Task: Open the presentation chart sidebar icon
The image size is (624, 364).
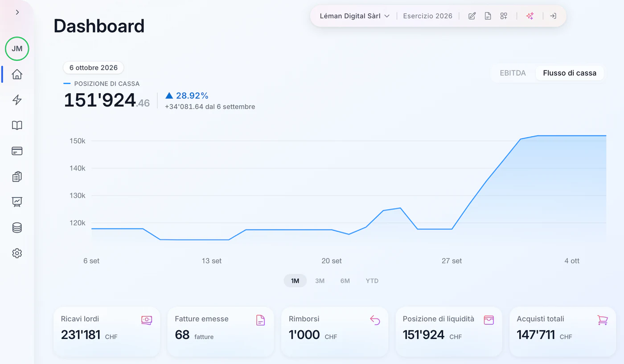Action: pos(17,202)
